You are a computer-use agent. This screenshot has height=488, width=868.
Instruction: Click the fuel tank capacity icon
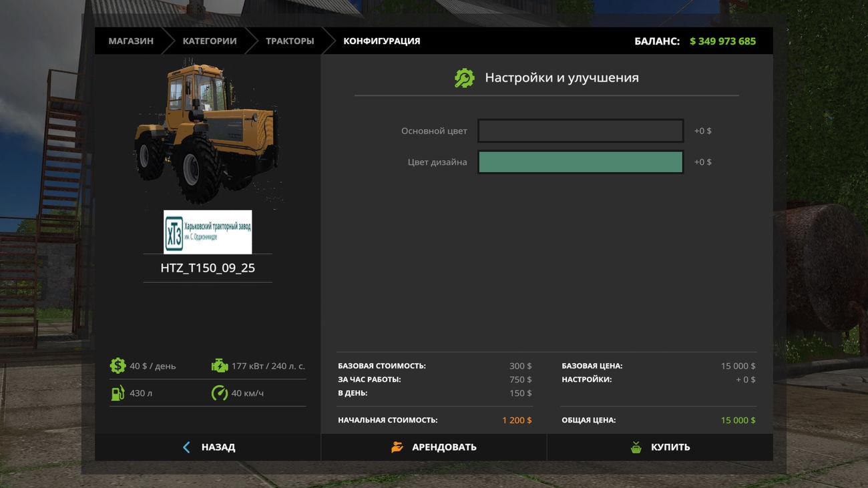(118, 393)
